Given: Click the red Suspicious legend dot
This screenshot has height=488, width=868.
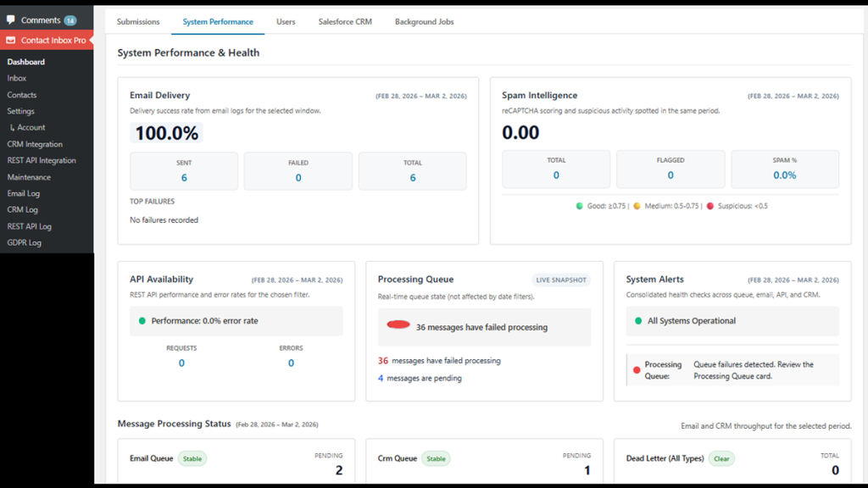Looking at the screenshot, I should (x=711, y=205).
